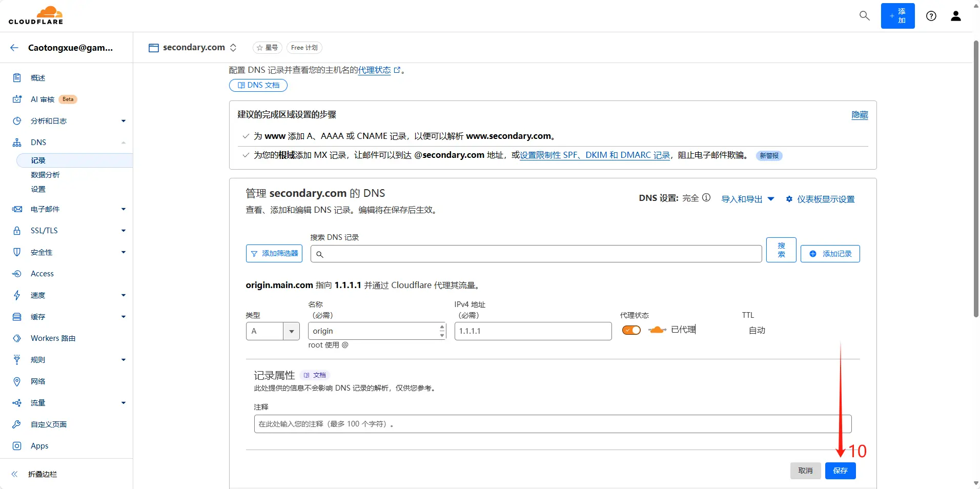Toggle the 已代理 proxy status switch
980x489 pixels.
(631, 330)
